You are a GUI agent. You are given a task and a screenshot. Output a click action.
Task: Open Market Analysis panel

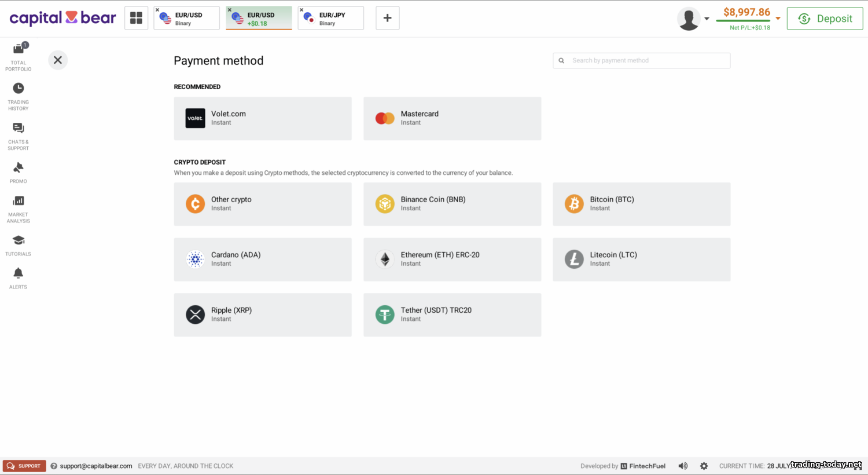click(x=19, y=209)
